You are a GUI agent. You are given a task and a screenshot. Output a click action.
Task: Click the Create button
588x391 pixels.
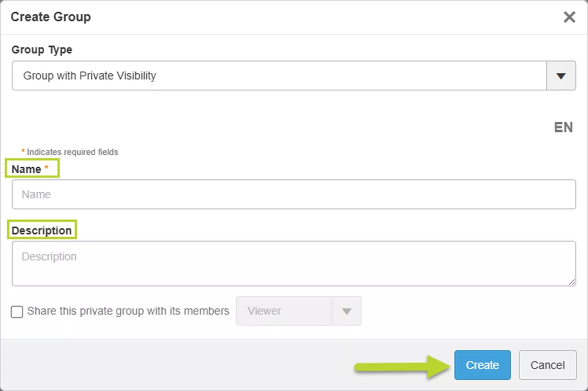(482, 365)
